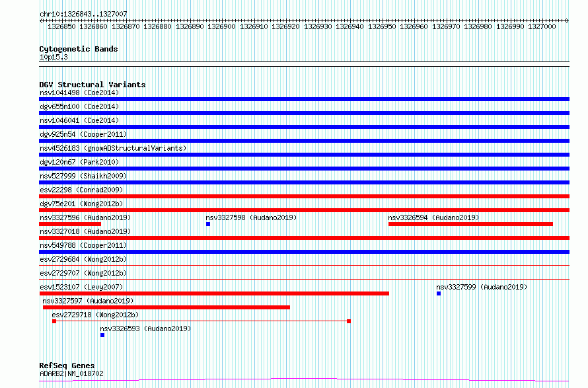
Task: Select the esv2729718 (Wong2012b) label
Action: click(x=95, y=315)
